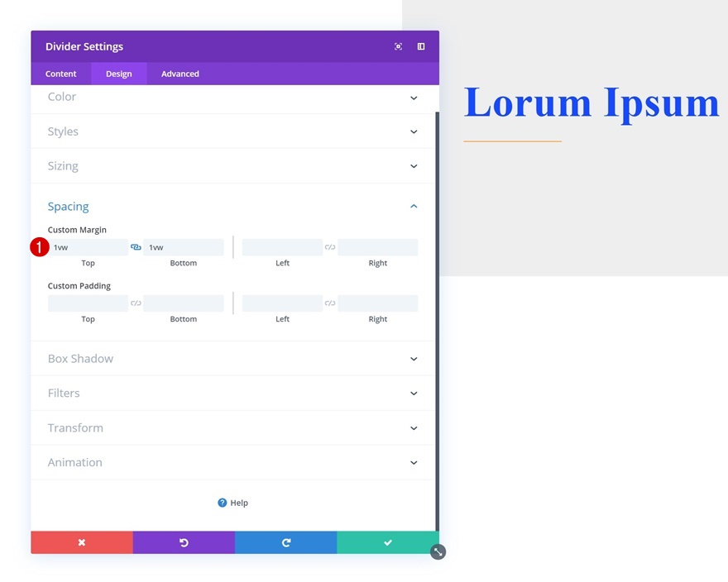
Task: Click the Spacing section heading
Action: [68, 207]
